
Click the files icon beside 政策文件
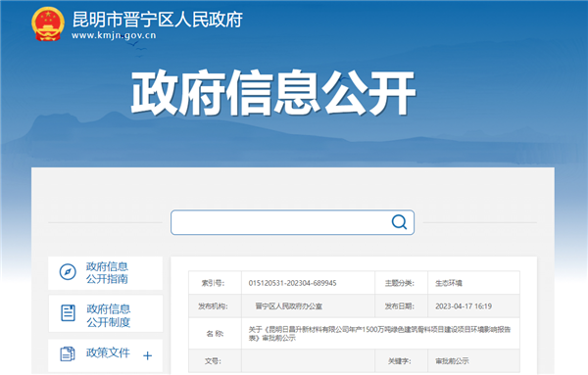pyautogui.click(x=68, y=353)
